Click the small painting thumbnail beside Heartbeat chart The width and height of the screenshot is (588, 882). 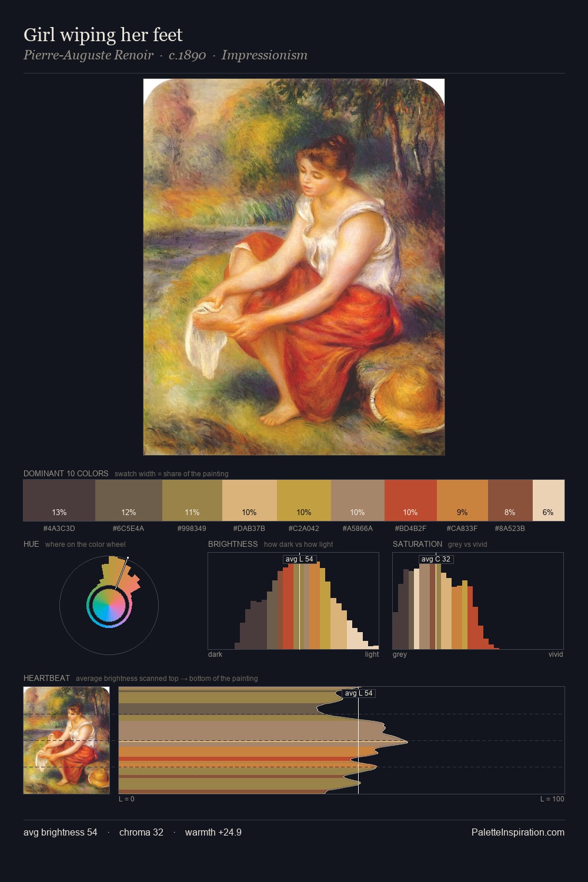[66, 740]
